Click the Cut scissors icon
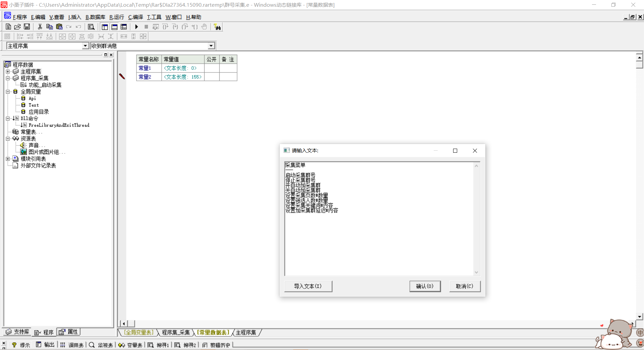The height and width of the screenshot is (350, 644). pos(40,27)
